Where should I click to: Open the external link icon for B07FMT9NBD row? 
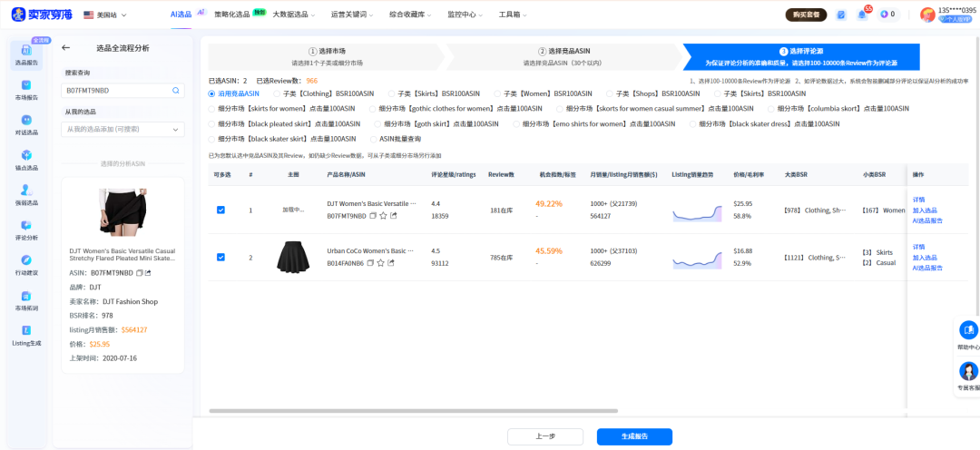(393, 216)
